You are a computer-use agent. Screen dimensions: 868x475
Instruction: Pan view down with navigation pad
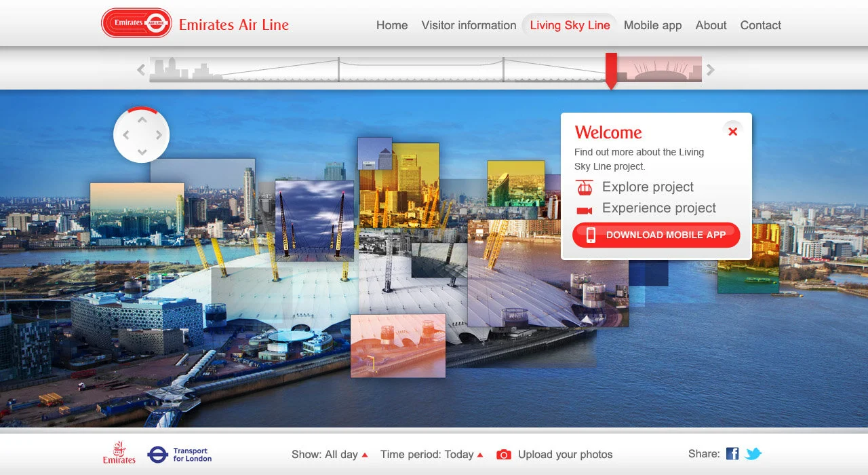click(x=142, y=152)
